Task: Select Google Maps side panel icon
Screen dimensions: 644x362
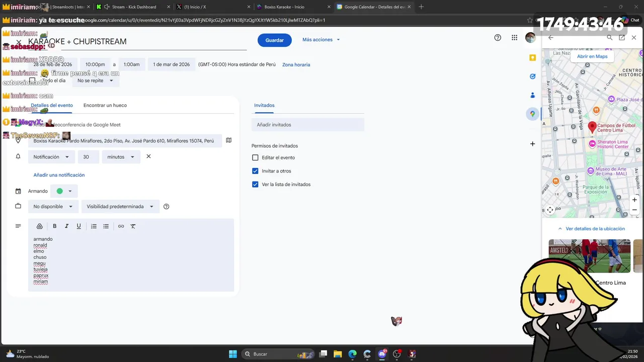Action: click(532, 114)
